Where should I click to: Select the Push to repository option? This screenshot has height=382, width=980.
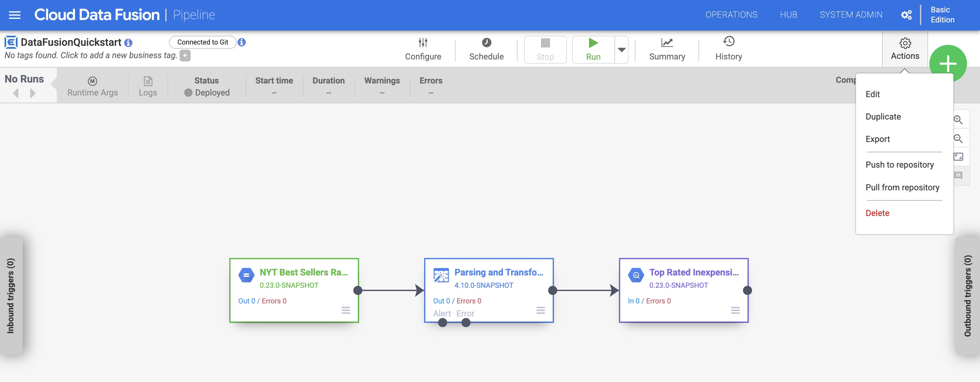pyautogui.click(x=900, y=164)
